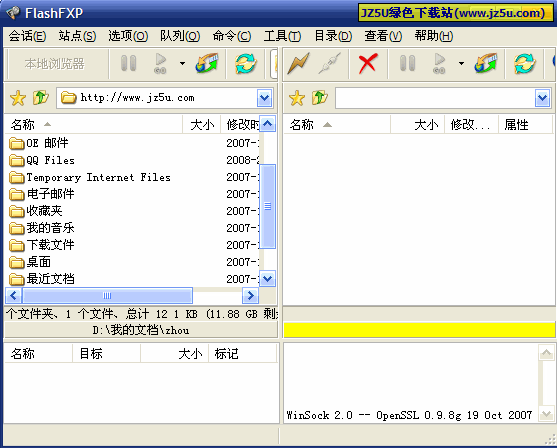Click left pane vertical scrollbar down arrow
This screenshot has width=557, height=448.
tap(267, 279)
